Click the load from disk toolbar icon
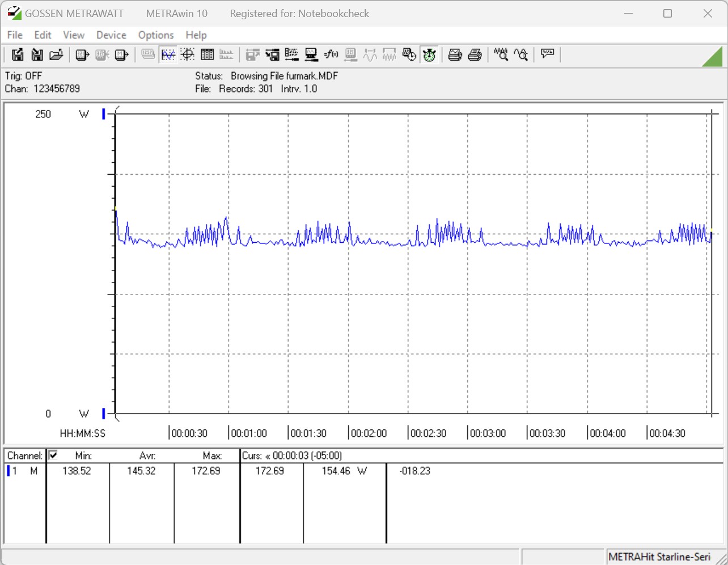Image resolution: width=728 pixels, height=565 pixels. click(37, 54)
